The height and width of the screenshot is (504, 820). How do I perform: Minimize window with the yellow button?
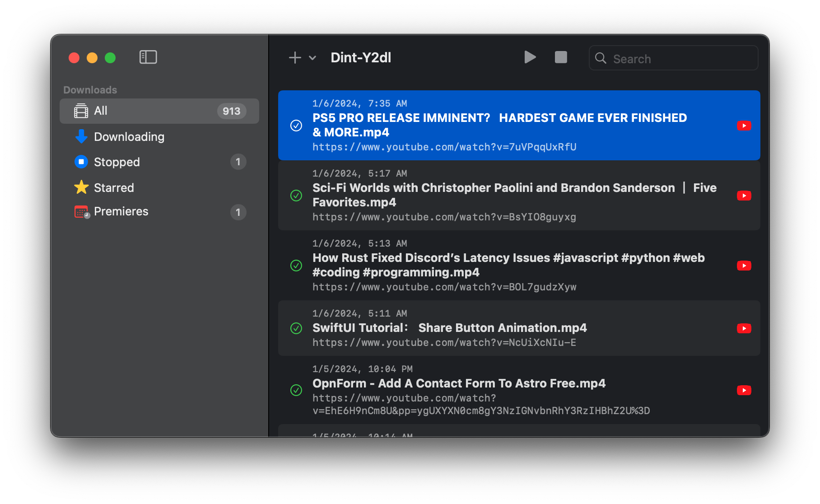92,58
